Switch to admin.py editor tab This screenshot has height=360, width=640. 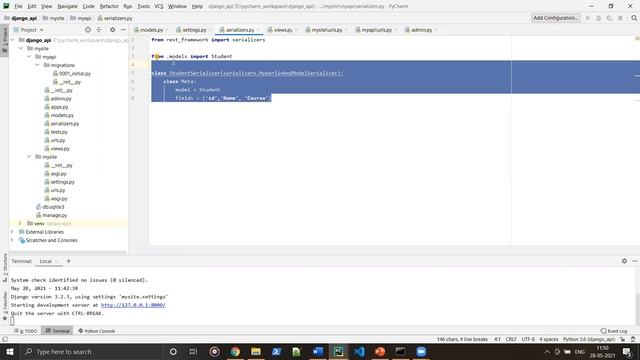[421, 30]
